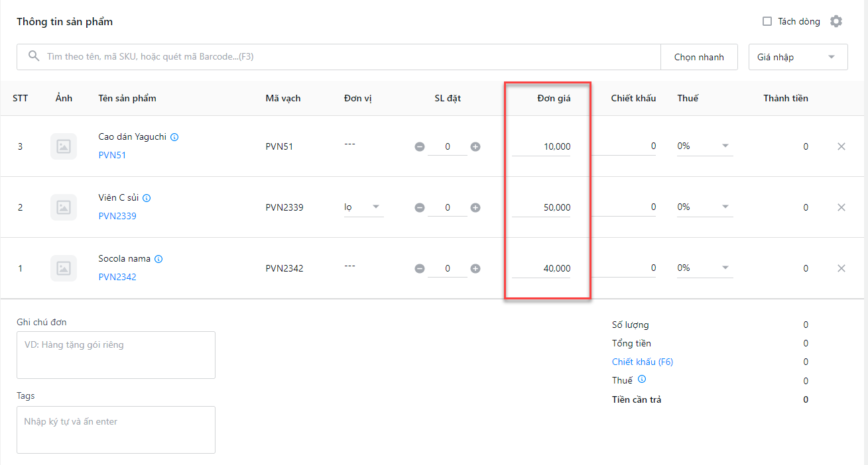Open image placeholder for Socola nama

coord(64,268)
